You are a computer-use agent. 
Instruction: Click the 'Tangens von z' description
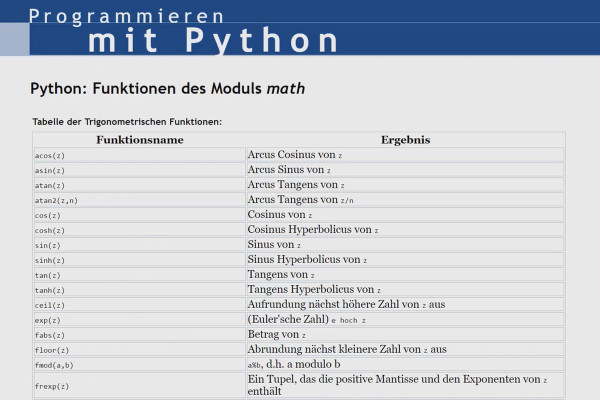click(x=281, y=274)
